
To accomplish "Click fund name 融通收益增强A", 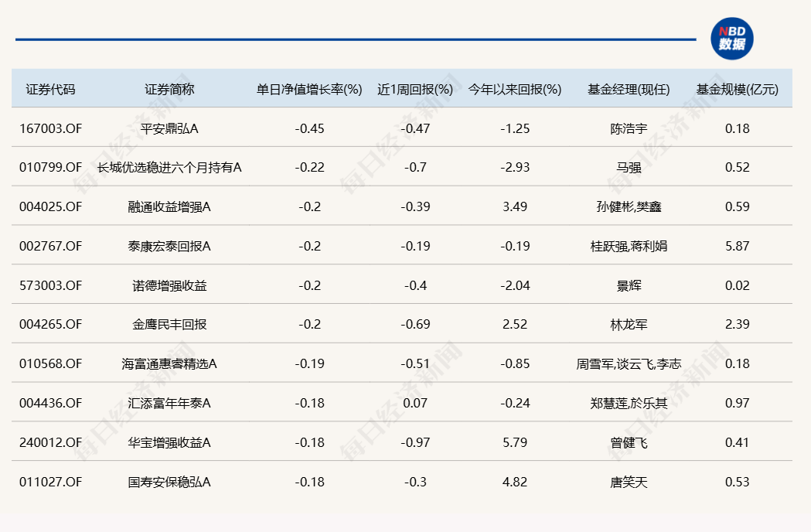I will [169, 206].
